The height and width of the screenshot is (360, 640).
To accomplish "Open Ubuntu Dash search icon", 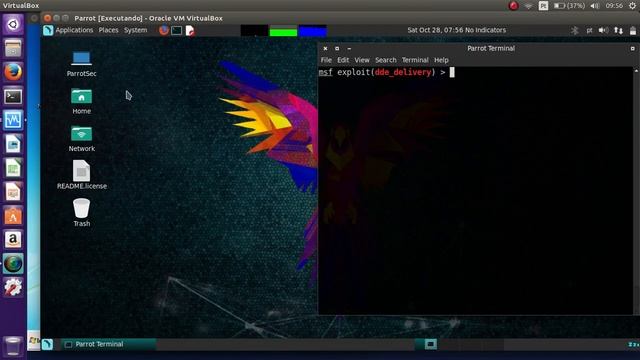I will tap(13, 24).
